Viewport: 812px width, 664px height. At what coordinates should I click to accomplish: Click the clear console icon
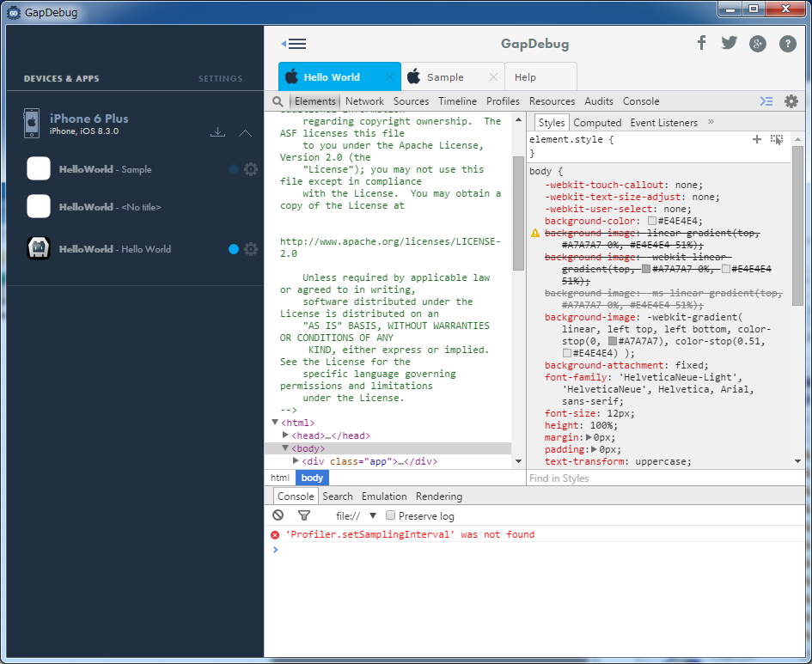[x=278, y=515]
